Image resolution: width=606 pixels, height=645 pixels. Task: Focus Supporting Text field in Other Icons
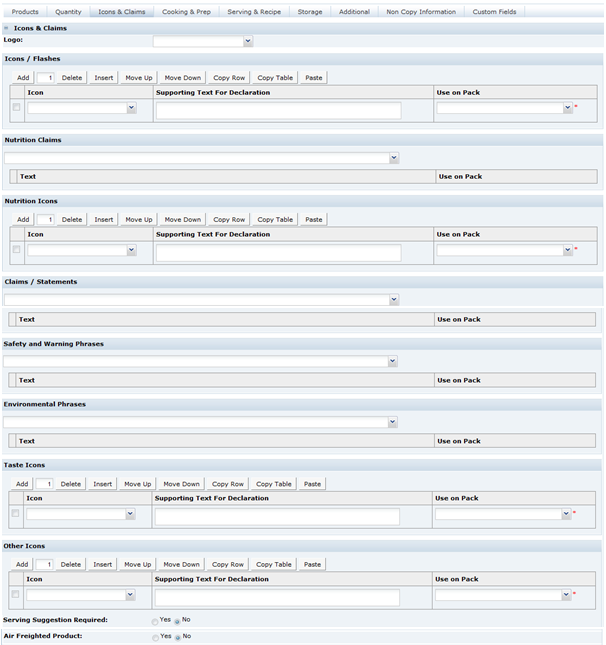pyautogui.click(x=277, y=598)
